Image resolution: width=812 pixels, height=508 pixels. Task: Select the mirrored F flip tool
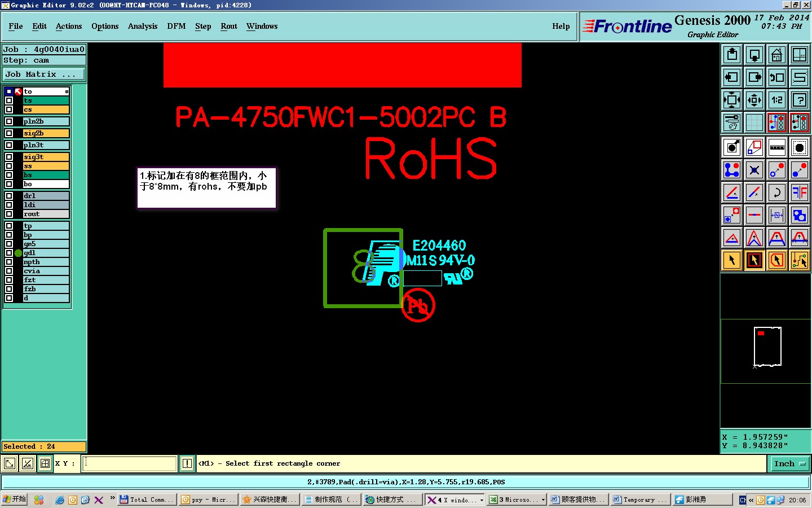point(800,192)
